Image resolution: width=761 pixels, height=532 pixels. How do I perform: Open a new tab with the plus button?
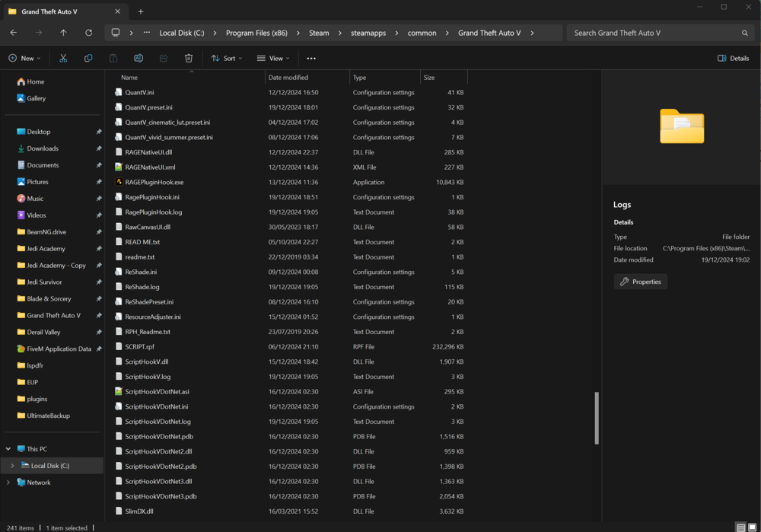[x=139, y=11]
